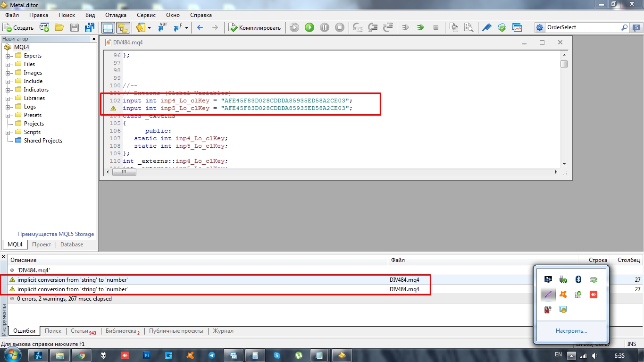Create a new project via toolbar icon
Image resolution: width=644 pixels, height=362 pixels.
point(45,27)
